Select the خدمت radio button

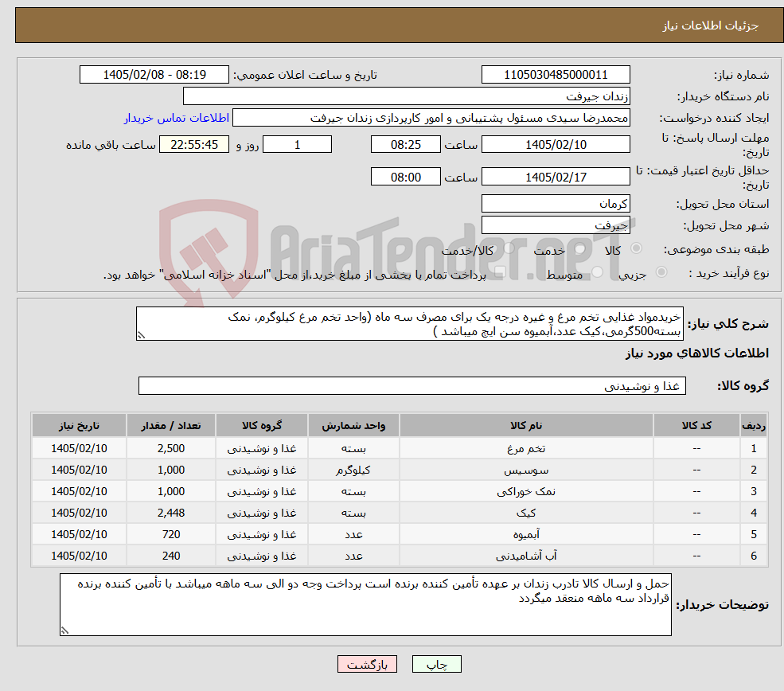coord(580,248)
